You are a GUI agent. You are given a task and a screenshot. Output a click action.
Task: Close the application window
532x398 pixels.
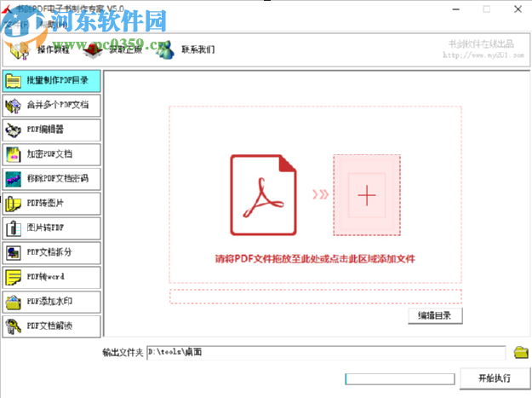click(518, 9)
